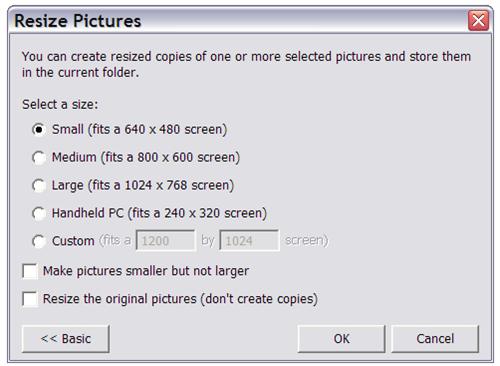Screen dimensions: 500x366
Task: Click the custom width field showing 1200
Action: (x=166, y=240)
